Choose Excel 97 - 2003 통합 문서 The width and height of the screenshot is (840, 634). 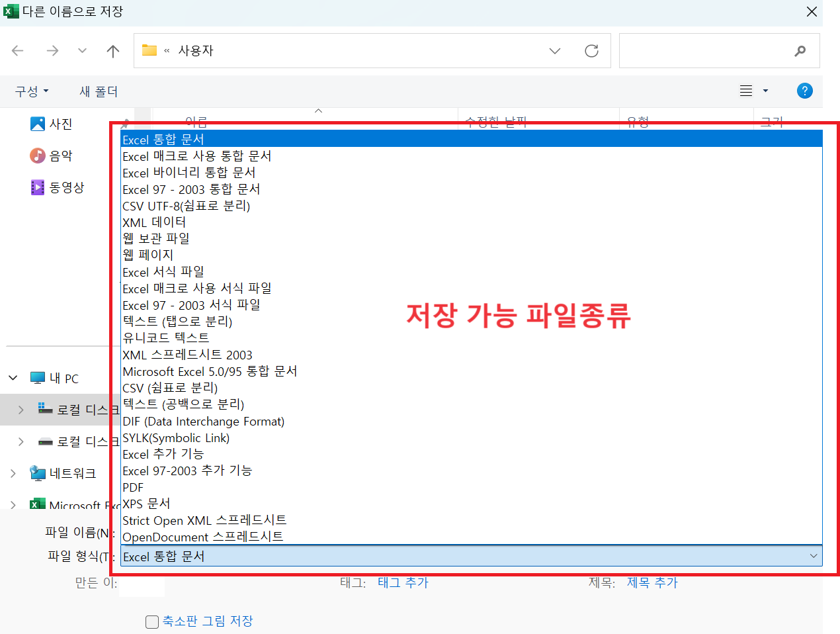coord(472,189)
